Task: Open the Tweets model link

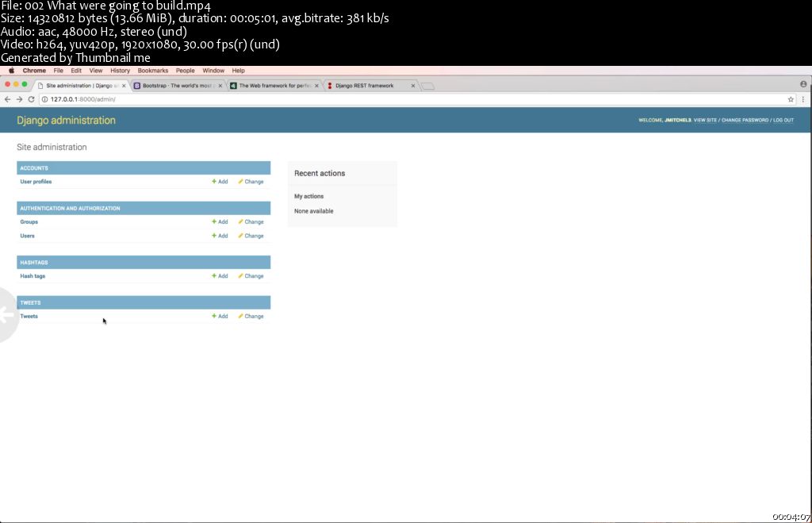Action: click(29, 316)
